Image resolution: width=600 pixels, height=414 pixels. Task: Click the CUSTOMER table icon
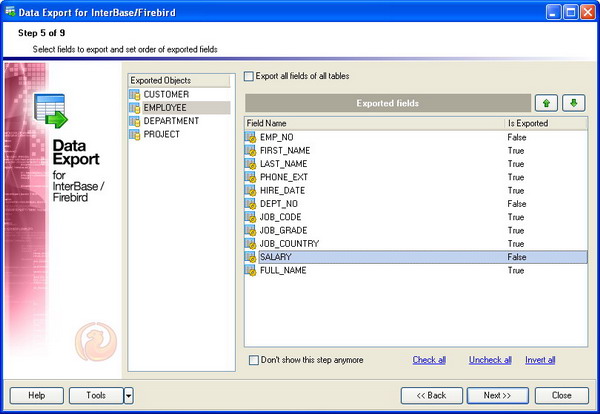(x=135, y=95)
